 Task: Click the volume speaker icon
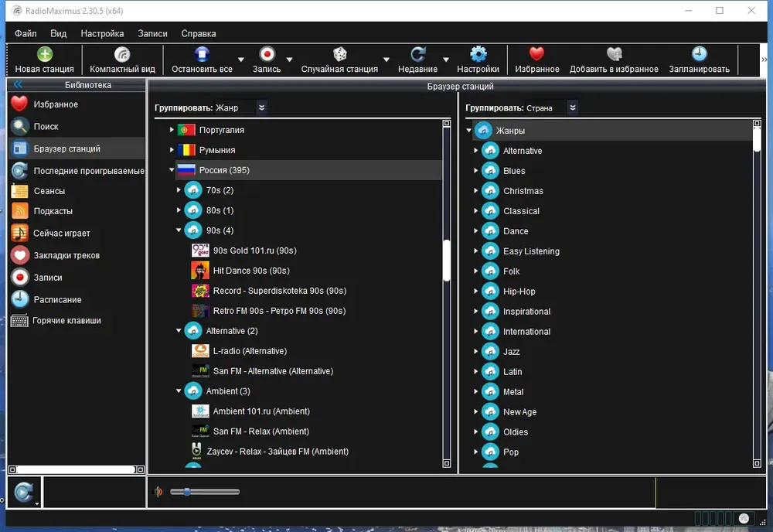(158, 492)
